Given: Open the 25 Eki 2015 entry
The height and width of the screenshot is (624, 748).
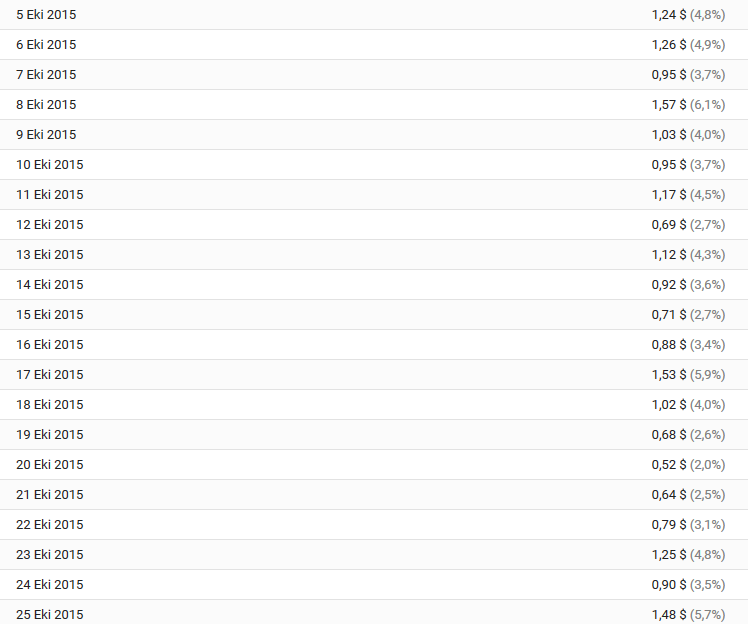Looking at the screenshot, I should (x=374, y=612).
